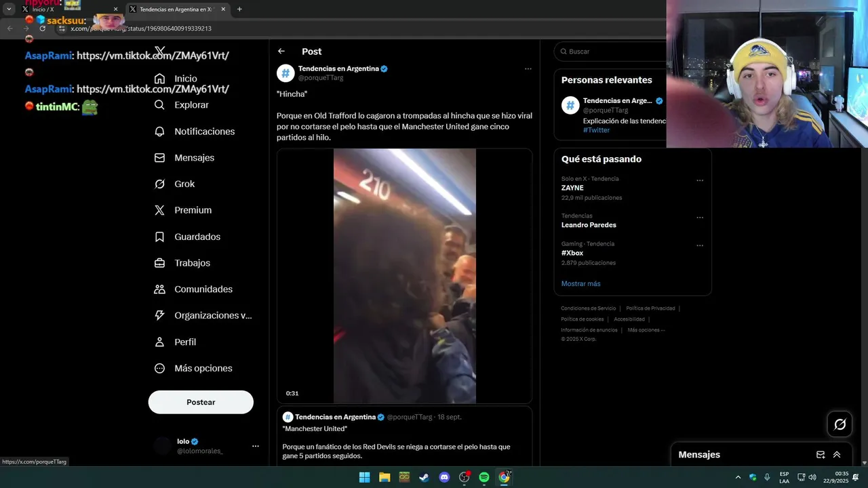868x488 pixels.
Task: Click the Postear button
Action: click(x=201, y=402)
